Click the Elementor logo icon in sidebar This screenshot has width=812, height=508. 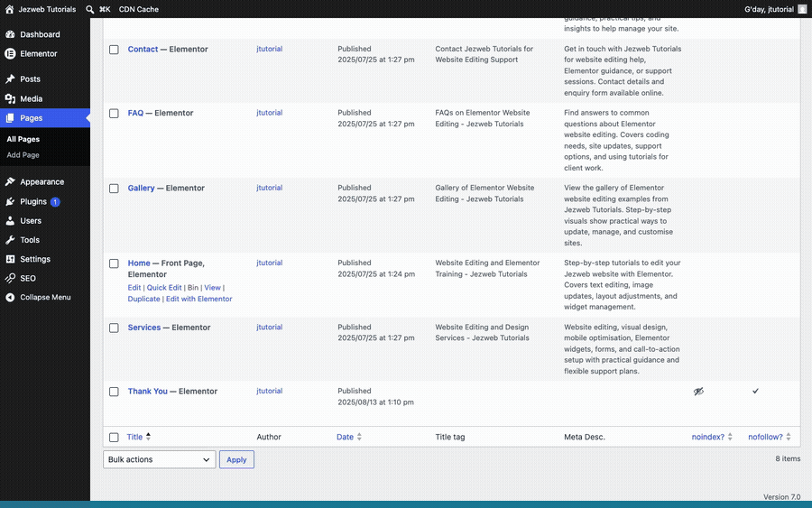click(x=10, y=53)
